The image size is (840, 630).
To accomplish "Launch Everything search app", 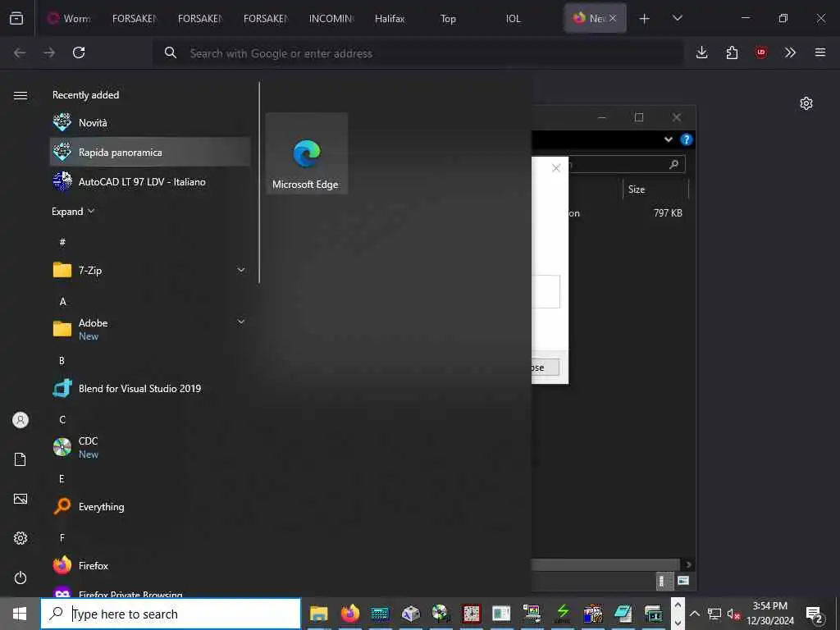I will coord(150,506).
